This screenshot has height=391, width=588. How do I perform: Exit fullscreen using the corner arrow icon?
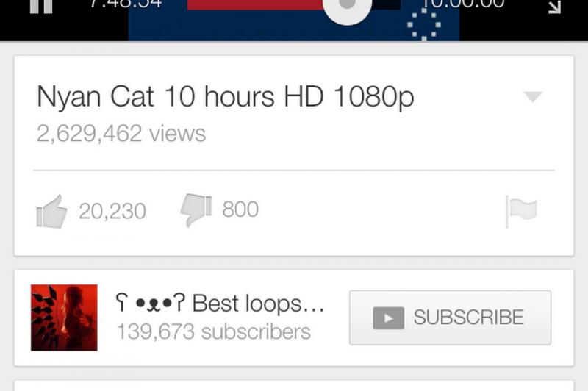554,7
